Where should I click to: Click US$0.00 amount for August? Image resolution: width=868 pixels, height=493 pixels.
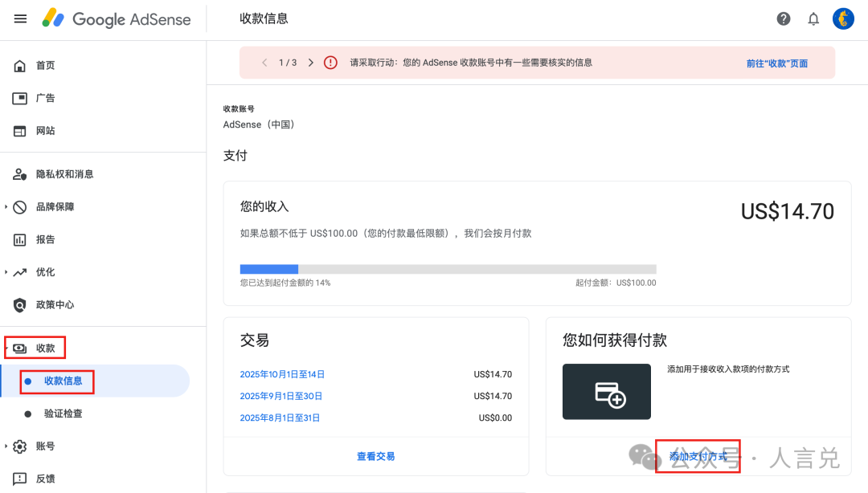[495, 418]
